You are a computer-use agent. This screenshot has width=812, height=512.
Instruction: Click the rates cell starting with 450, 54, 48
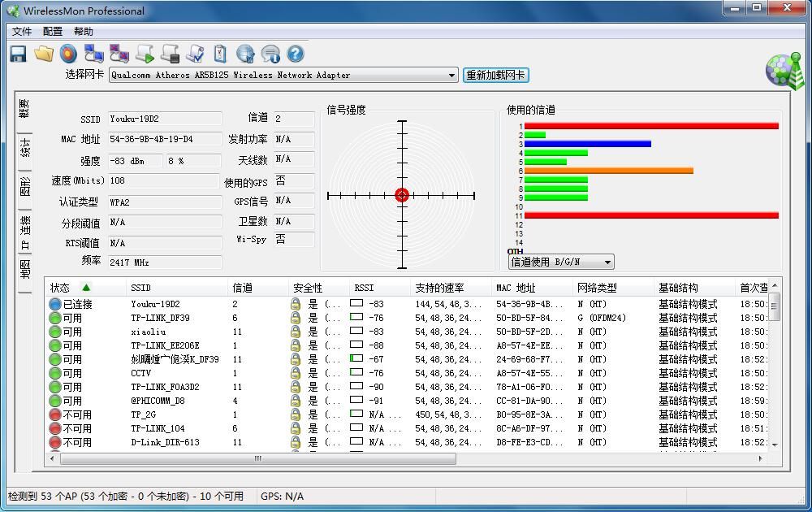pos(448,414)
